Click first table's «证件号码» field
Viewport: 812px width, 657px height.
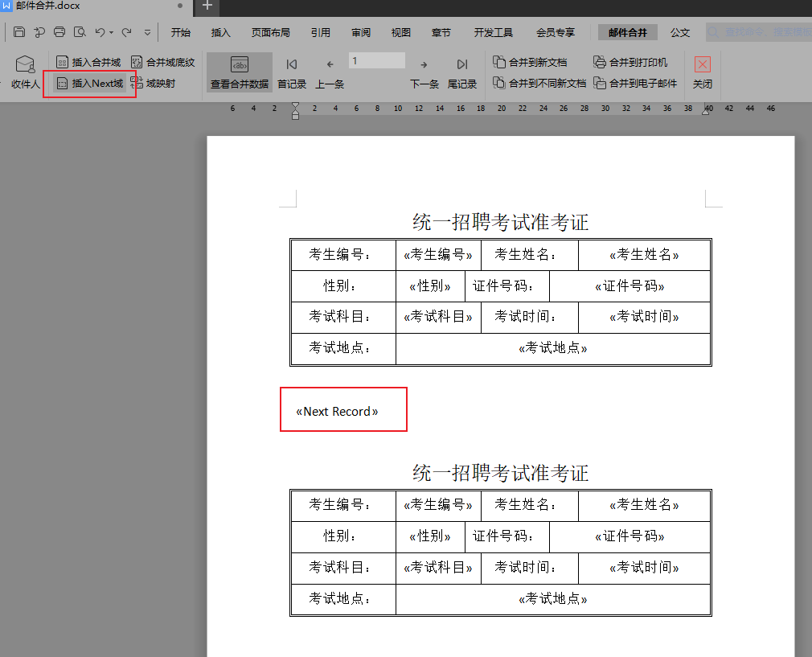(x=630, y=286)
